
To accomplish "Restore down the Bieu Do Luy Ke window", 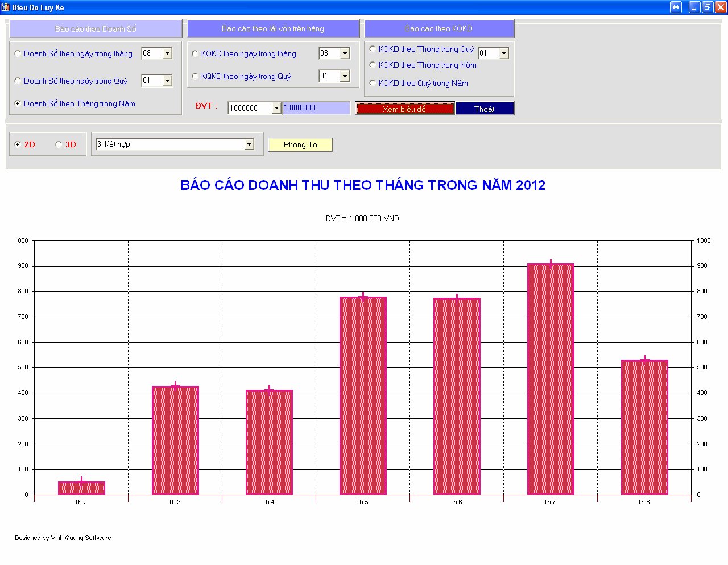I will pos(708,7).
